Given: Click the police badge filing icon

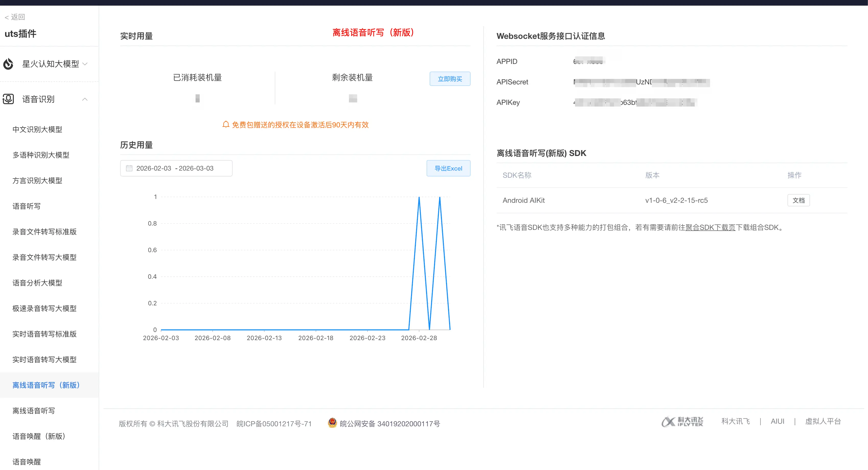Looking at the screenshot, I should (332, 423).
